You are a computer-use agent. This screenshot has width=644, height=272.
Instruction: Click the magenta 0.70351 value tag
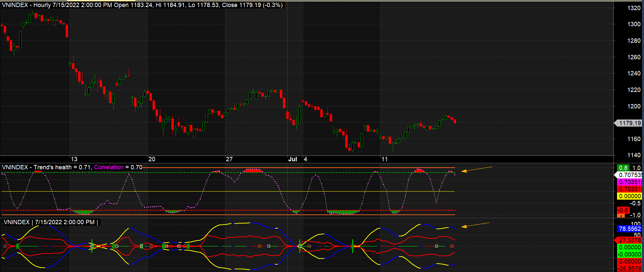click(630, 182)
